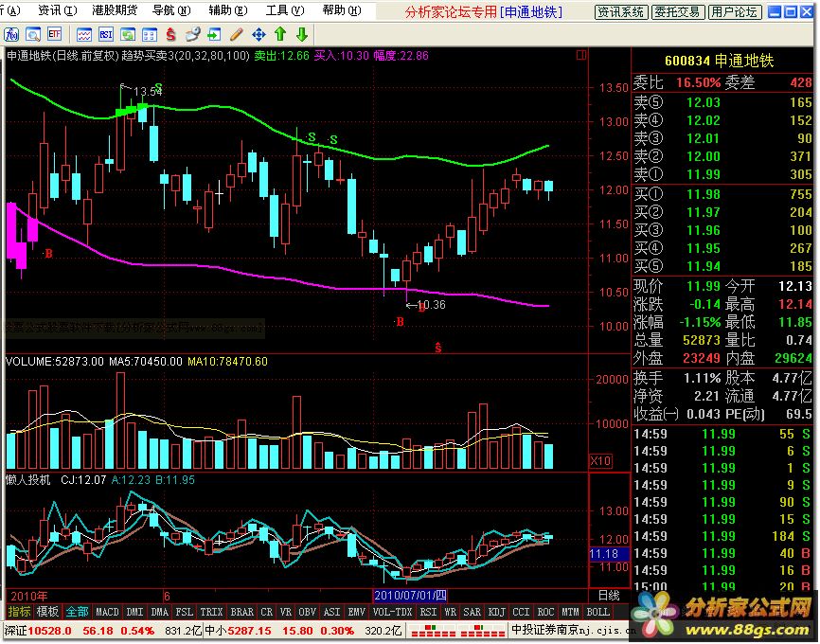
Task: Click the blue four-way move icon
Action: tap(258, 34)
